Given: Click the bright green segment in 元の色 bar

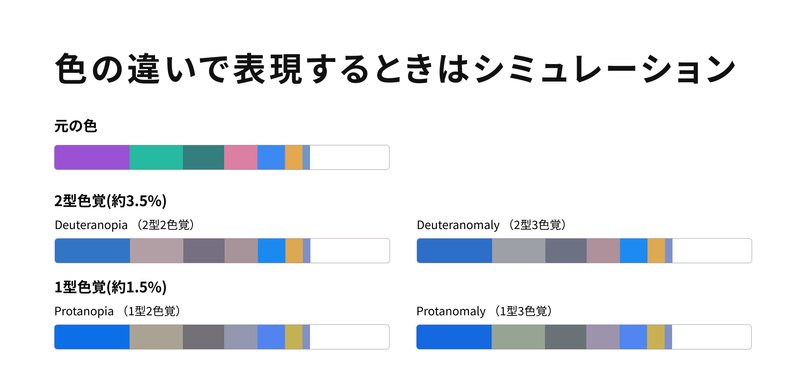Looking at the screenshot, I should [x=156, y=157].
